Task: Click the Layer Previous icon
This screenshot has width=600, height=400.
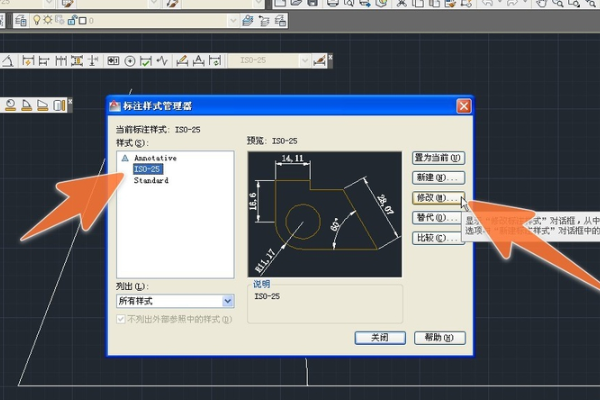Action: tap(264, 20)
